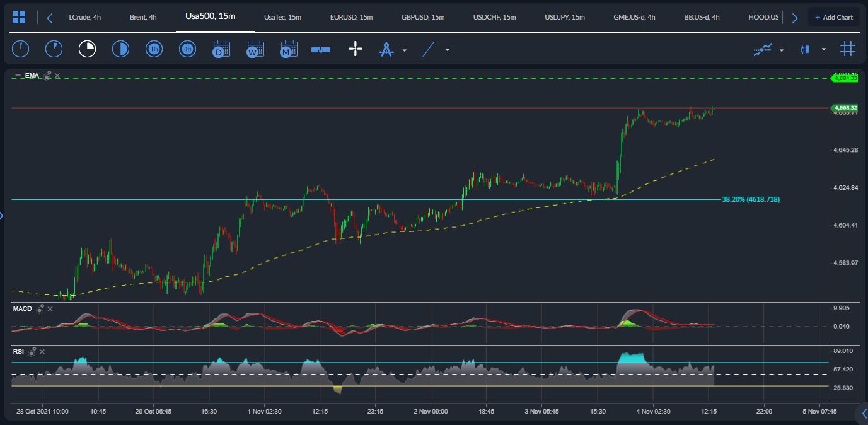The height and width of the screenshot is (425, 868).
Task: Open the Brent, 4h chart tab
Action: point(143,17)
